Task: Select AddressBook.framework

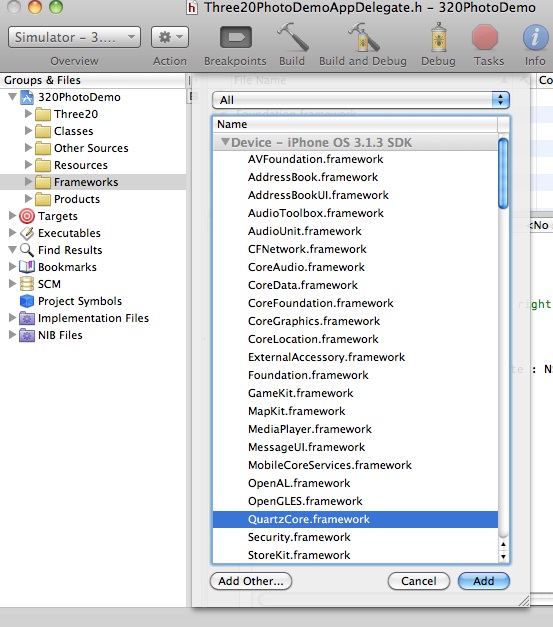Action: tap(313, 177)
